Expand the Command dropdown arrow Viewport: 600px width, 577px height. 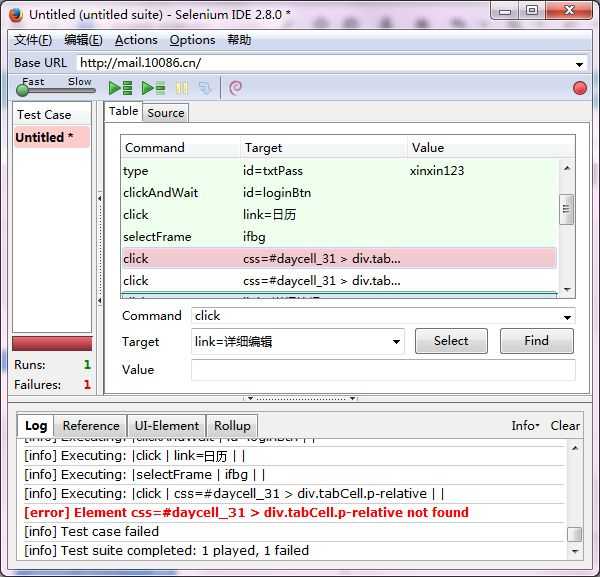567,317
